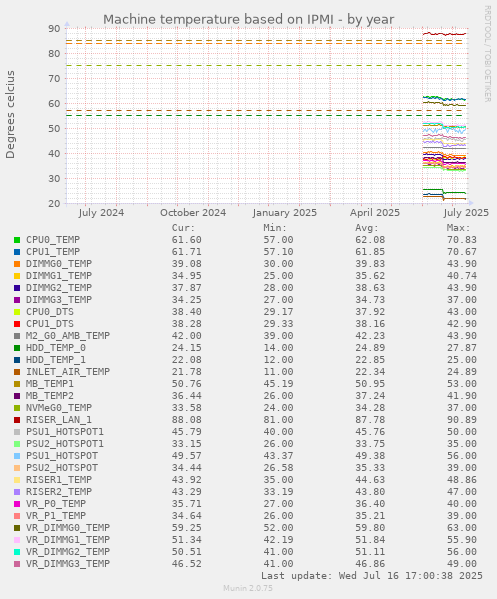The image size is (497, 599).
Task: Select the PSU2_HOTSPOT legend label
Action: pyautogui.click(x=62, y=468)
